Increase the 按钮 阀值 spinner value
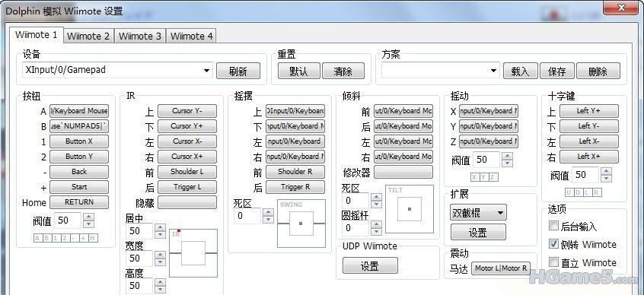 click(x=89, y=217)
